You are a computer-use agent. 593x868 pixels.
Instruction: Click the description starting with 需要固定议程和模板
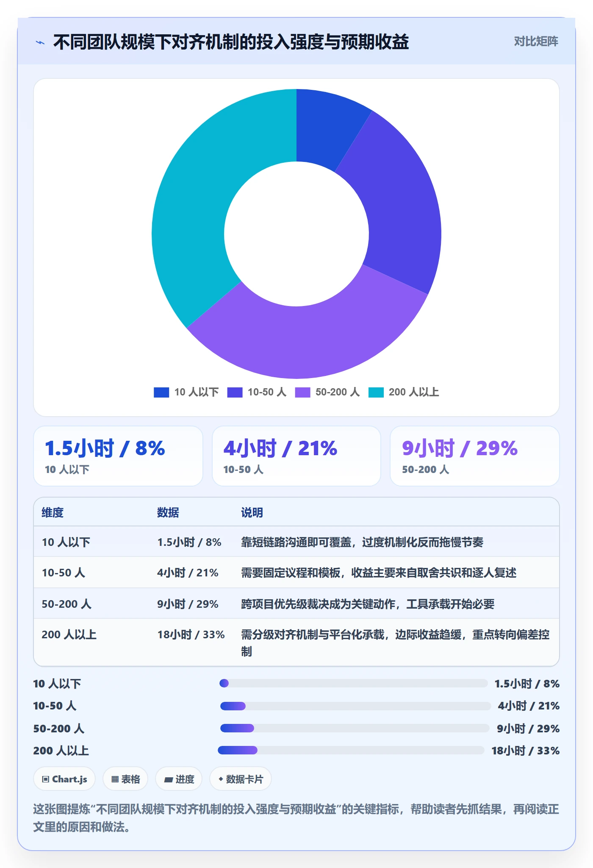tap(379, 573)
